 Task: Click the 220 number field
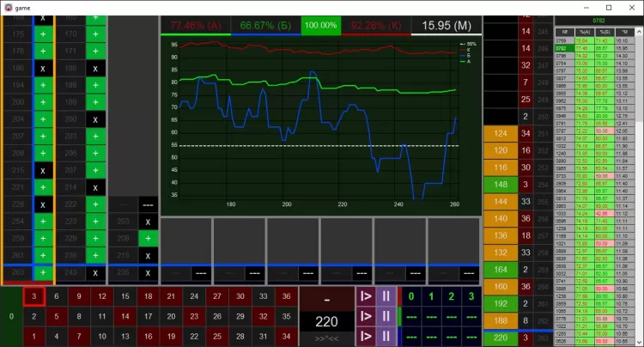325,322
